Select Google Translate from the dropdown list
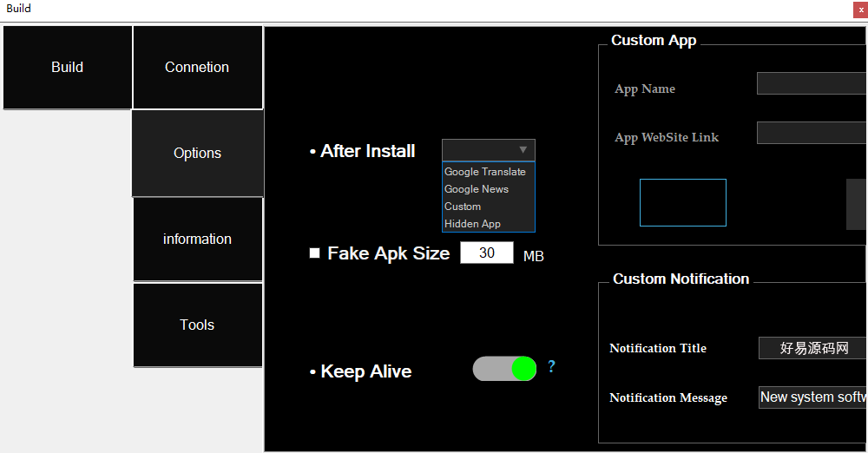Viewport: 868px width, 453px height. [485, 172]
